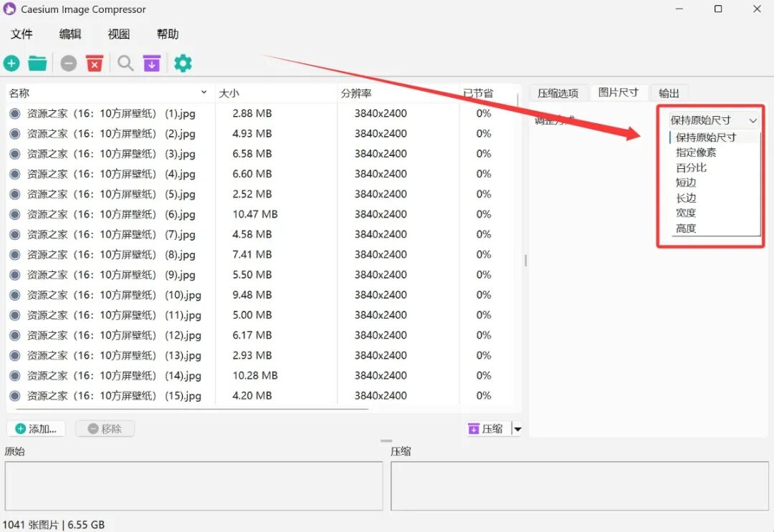Open the 视图 menu
774x532 pixels.
118,34
